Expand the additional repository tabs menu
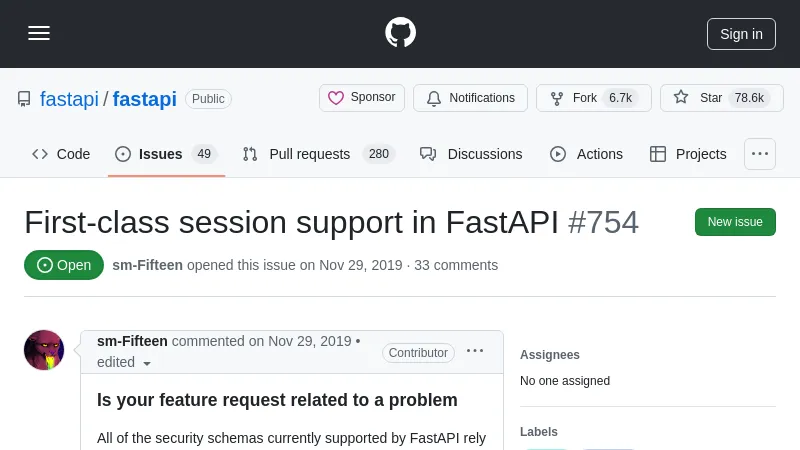 pos(760,154)
